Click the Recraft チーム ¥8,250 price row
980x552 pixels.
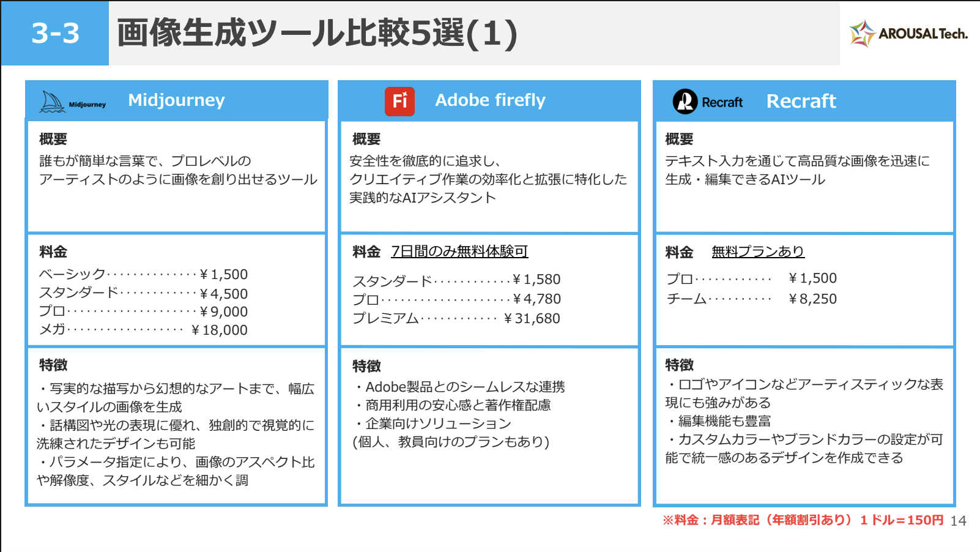(751, 299)
